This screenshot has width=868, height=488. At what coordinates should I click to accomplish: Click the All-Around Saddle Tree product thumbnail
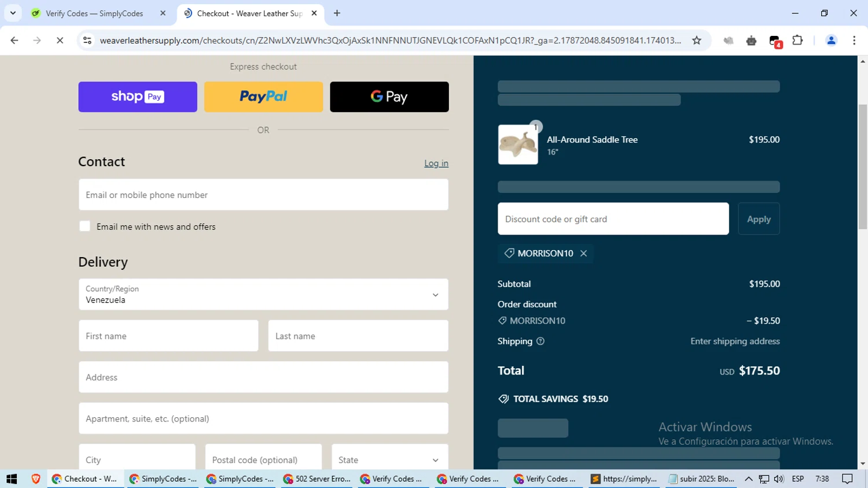coord(518,145)
